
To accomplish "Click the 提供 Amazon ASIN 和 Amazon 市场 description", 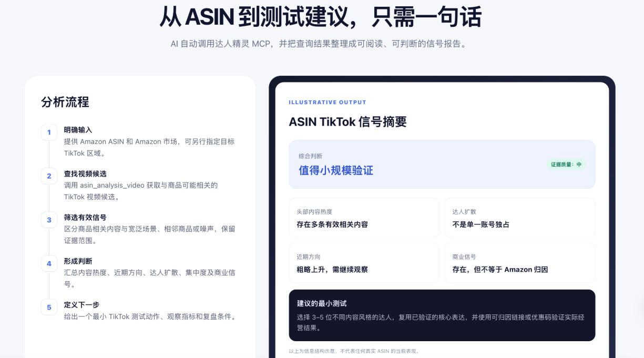I will click(149, 148).
